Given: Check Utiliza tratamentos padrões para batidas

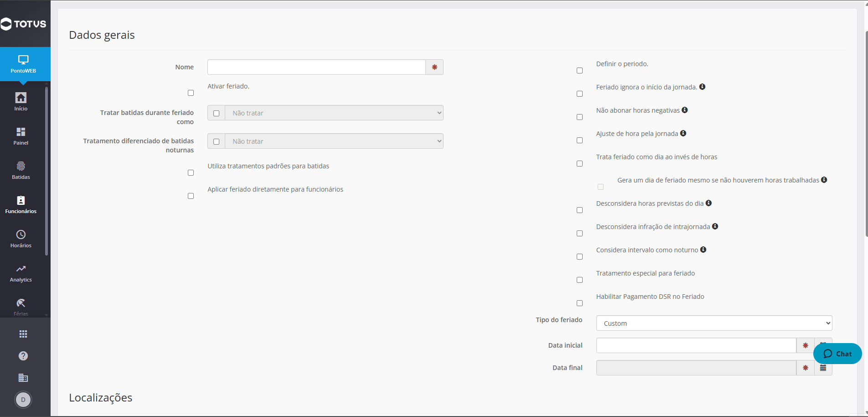Looking at the screenshot, I should tap(191, 173).
